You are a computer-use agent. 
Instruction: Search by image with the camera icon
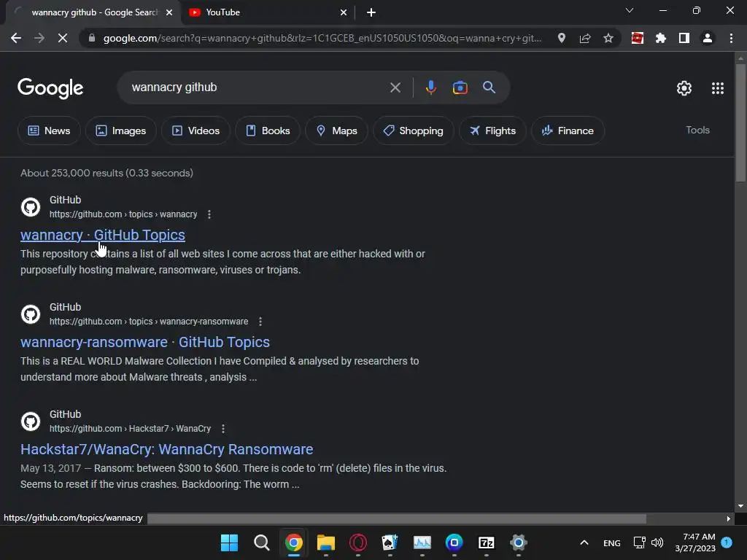click(460, 87)
